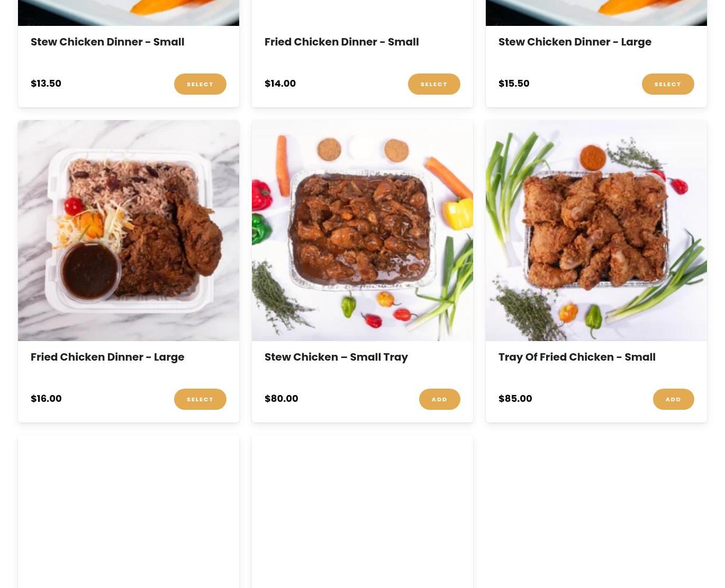Select the Fried Chicken Dinner - Small

pyautogui.click(x=434, y=84)
